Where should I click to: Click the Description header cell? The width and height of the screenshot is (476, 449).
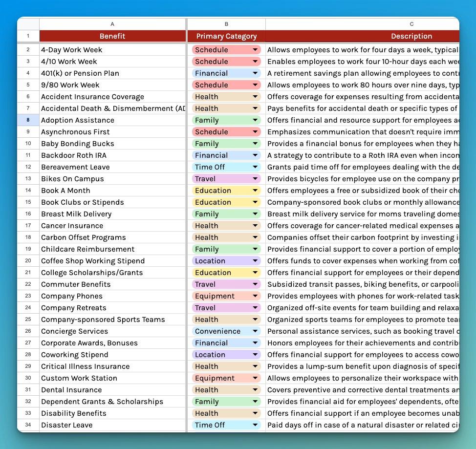click(x=363, y=36)
